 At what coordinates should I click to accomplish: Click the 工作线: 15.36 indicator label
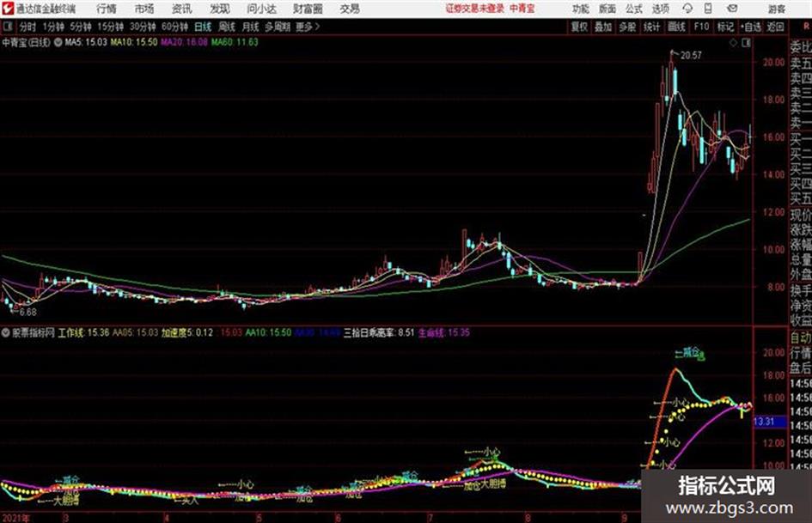(83, 333)
